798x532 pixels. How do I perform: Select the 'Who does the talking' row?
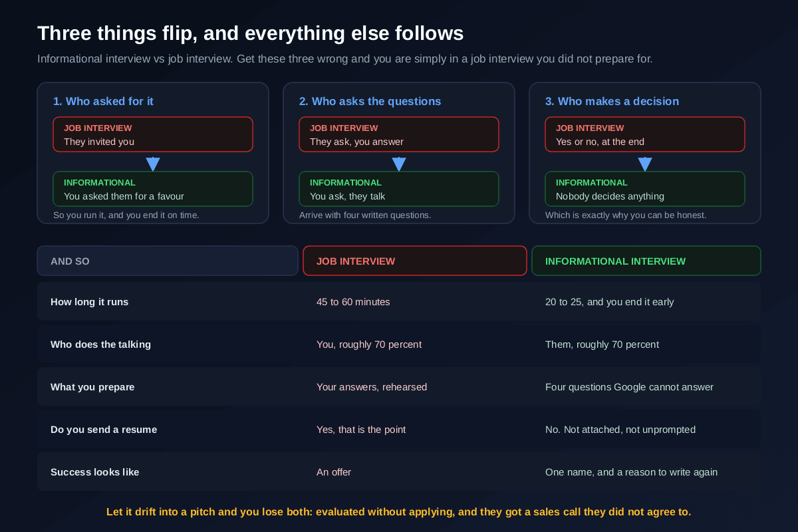coord(399,344)
